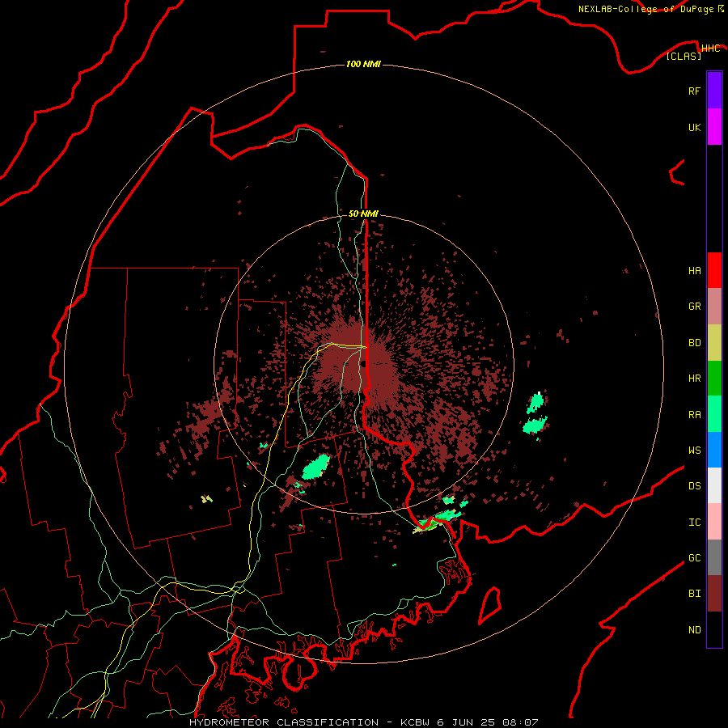
Task: Click the Hydrometeor Classification KCBW title caption
Action: [x=363, y=722]
